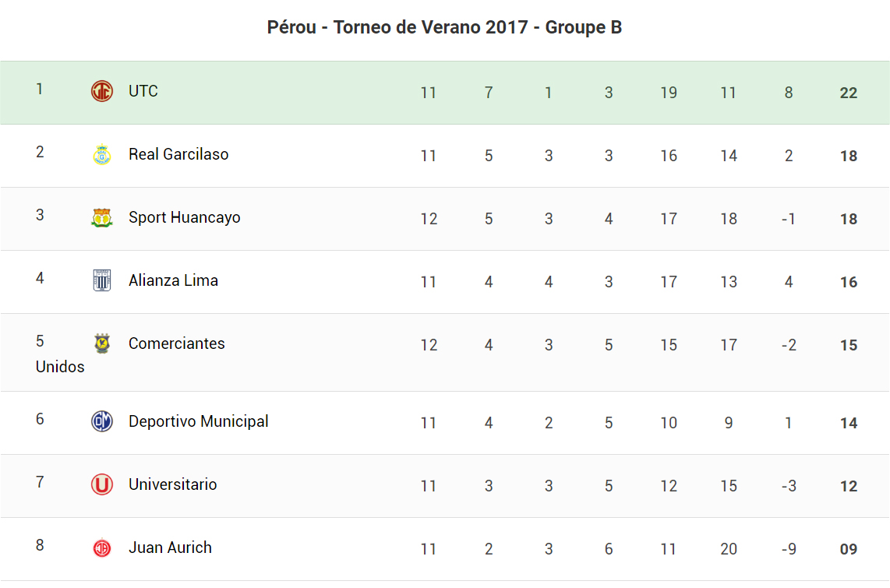
Task: Open the Deportivo Municipal team name
Action: click(198, 421)
